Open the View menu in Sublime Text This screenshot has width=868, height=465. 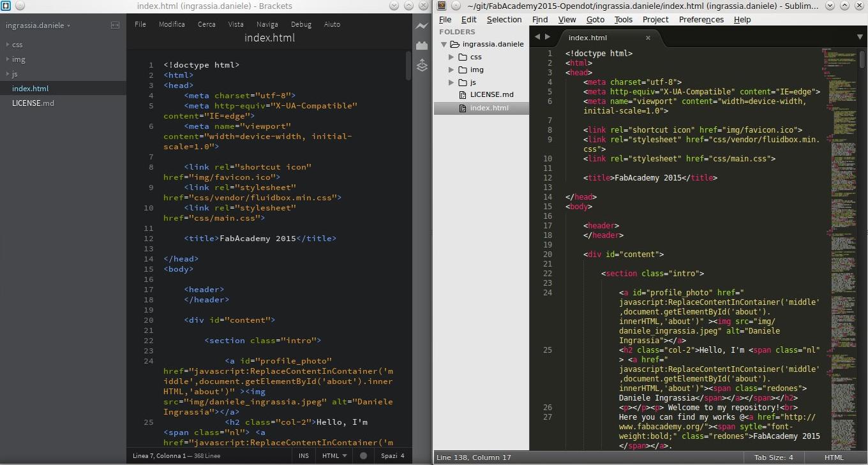[567, 20]
